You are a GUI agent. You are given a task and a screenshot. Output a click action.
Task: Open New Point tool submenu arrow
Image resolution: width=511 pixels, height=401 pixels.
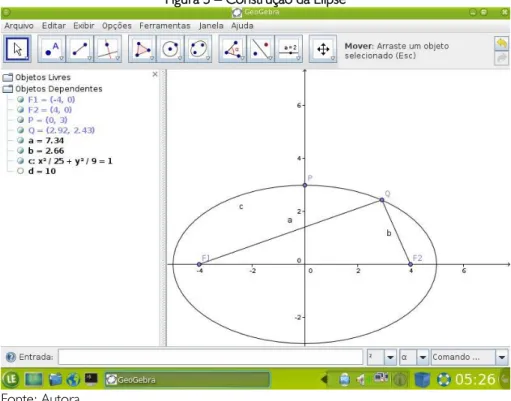pyautogui.click(x=62, y=58)
